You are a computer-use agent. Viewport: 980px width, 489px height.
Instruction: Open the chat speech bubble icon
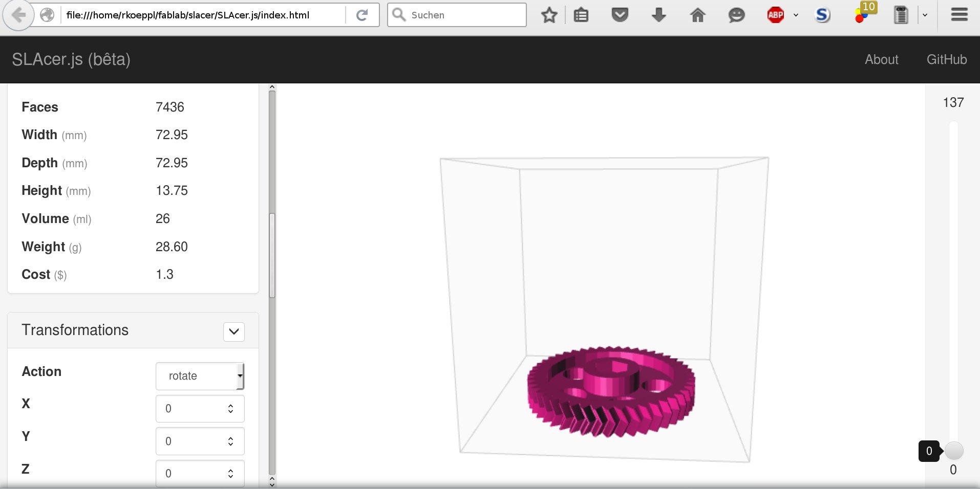point(736,15)
